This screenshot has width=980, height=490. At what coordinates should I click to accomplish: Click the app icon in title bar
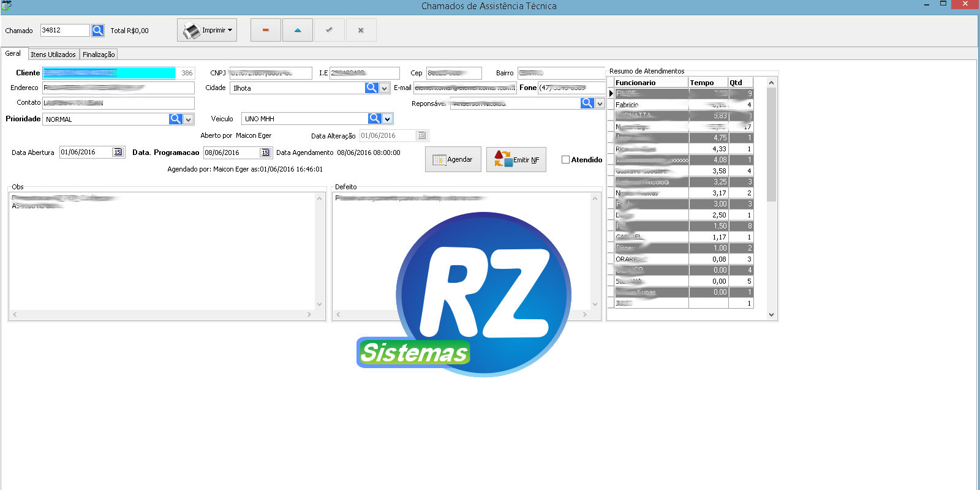pos(6,6)
